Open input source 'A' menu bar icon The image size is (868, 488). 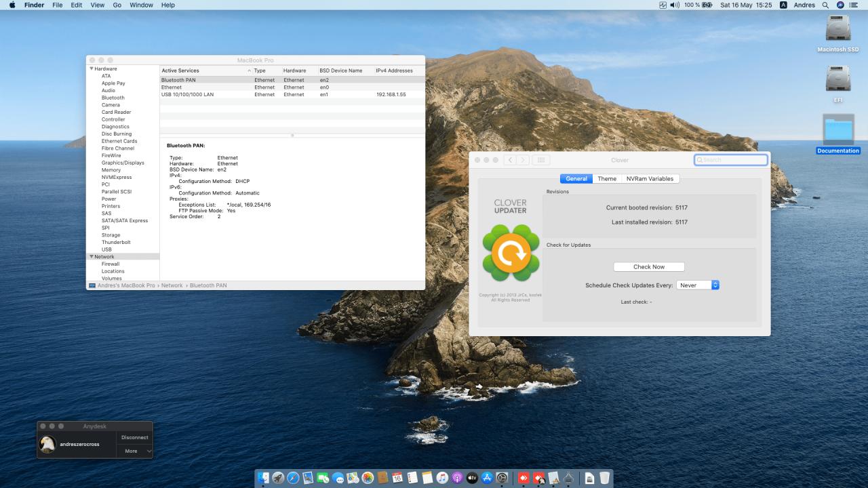coord(783,5)
